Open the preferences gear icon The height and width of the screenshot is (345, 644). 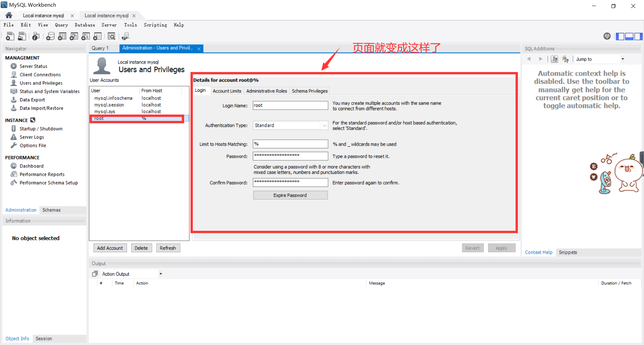pos(607,36)
